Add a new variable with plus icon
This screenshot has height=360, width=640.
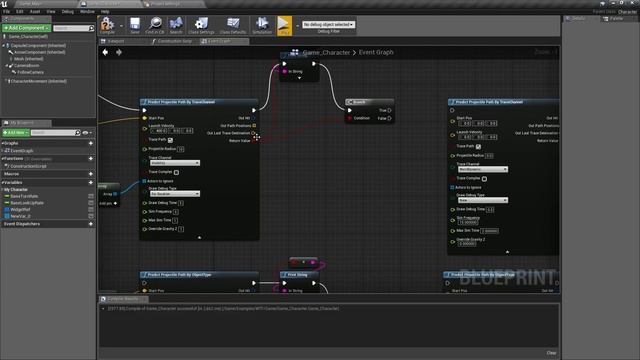click(91, 182)
